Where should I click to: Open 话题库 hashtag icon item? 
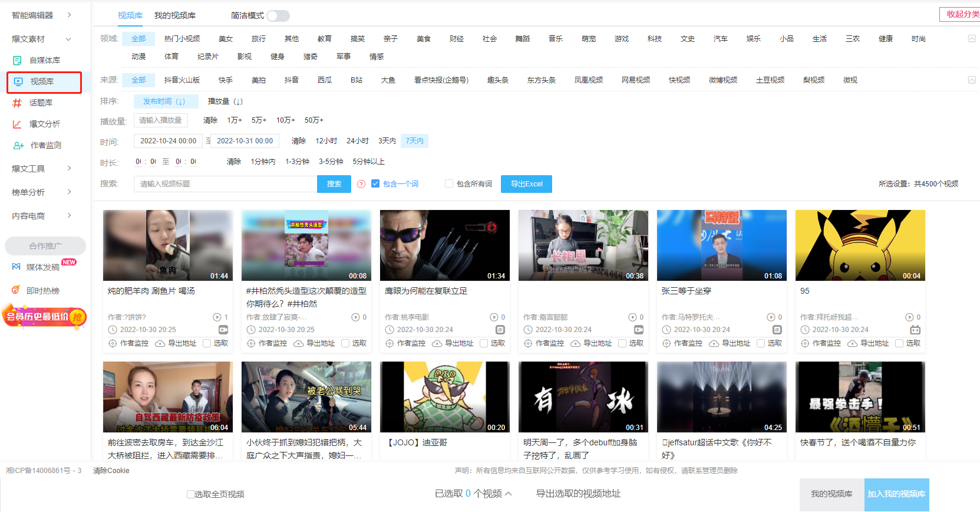click(18, 103)
